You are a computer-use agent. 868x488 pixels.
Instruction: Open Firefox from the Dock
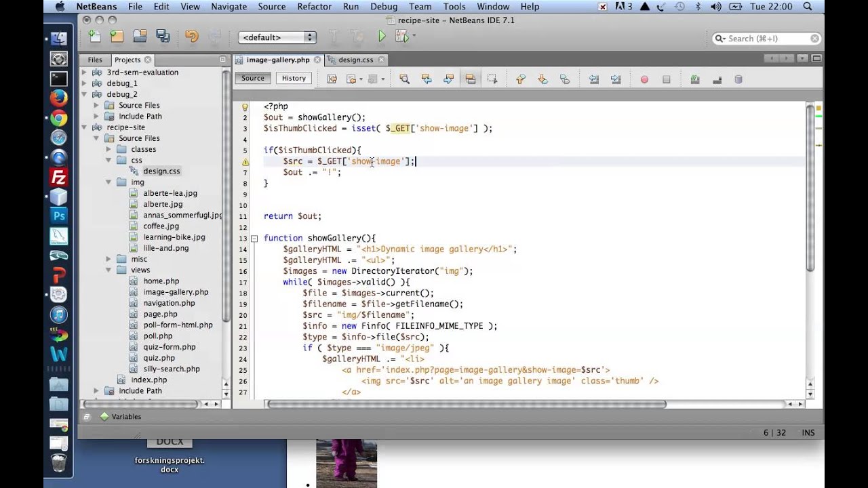pyautogui.click(x=59, y=98)
